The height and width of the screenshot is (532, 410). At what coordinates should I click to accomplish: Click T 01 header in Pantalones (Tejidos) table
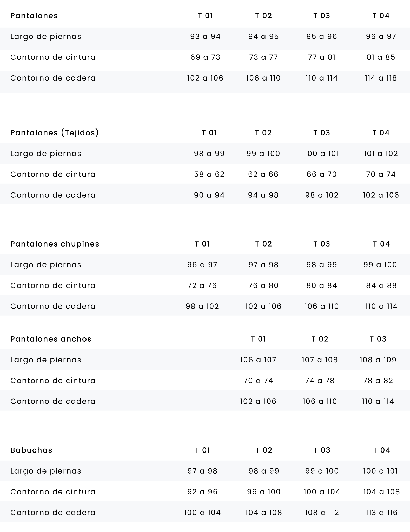click(209, 133)
